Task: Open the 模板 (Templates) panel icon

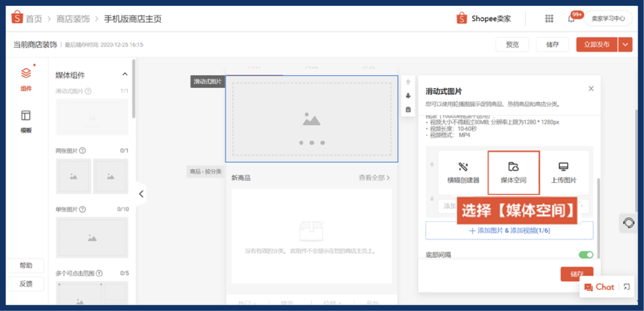Action: (x=26, y=116)
